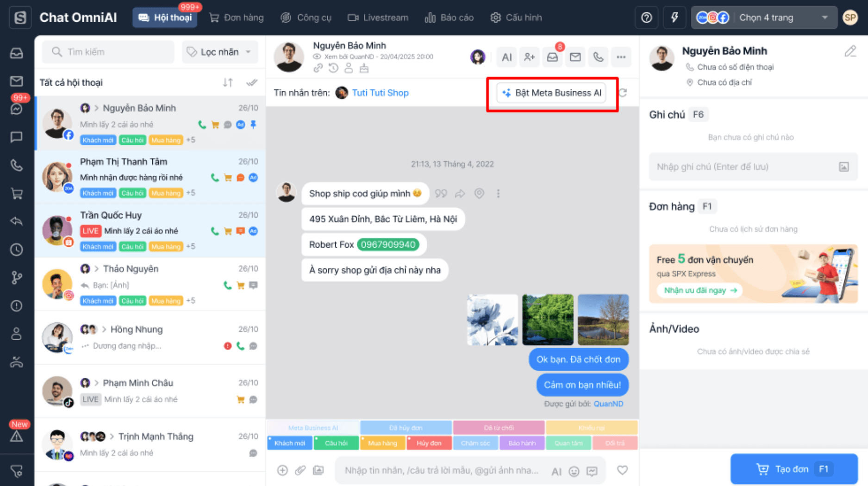
Task: Click the refresh icon next to Meta Business AI
Action: click(x=623, y=93)
